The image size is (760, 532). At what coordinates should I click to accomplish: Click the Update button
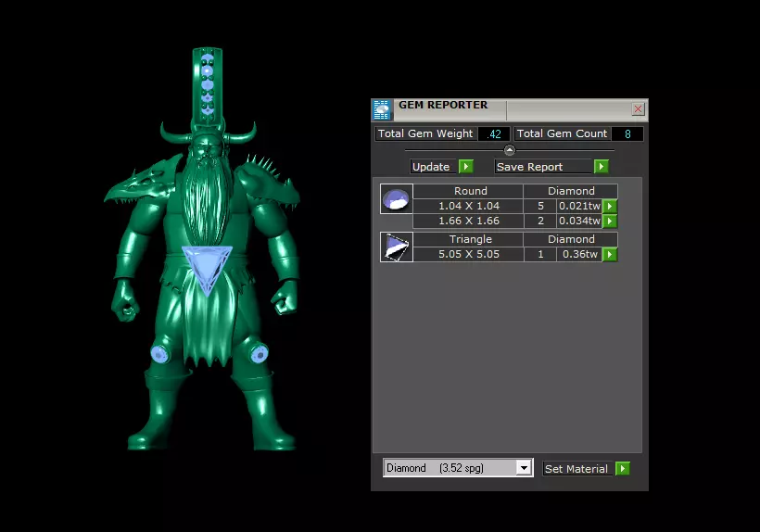[433, 167]
